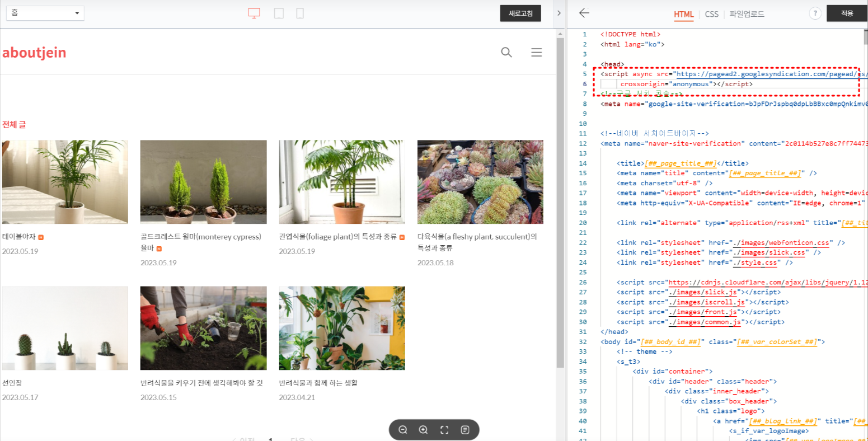868x441 pixels.
Task: Click the preview pane vertical scrollbar
Action: (560, 201)
